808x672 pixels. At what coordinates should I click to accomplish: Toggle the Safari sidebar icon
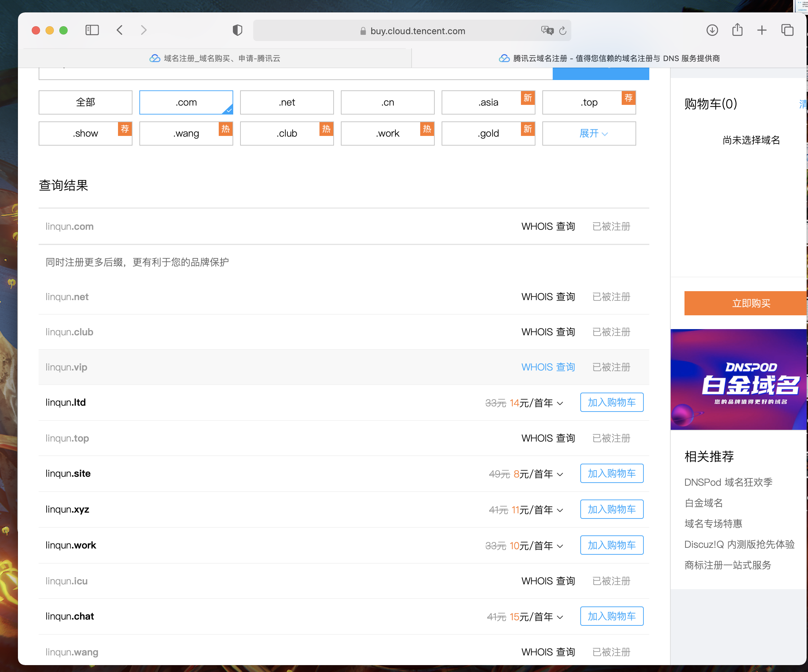point(92,30)
